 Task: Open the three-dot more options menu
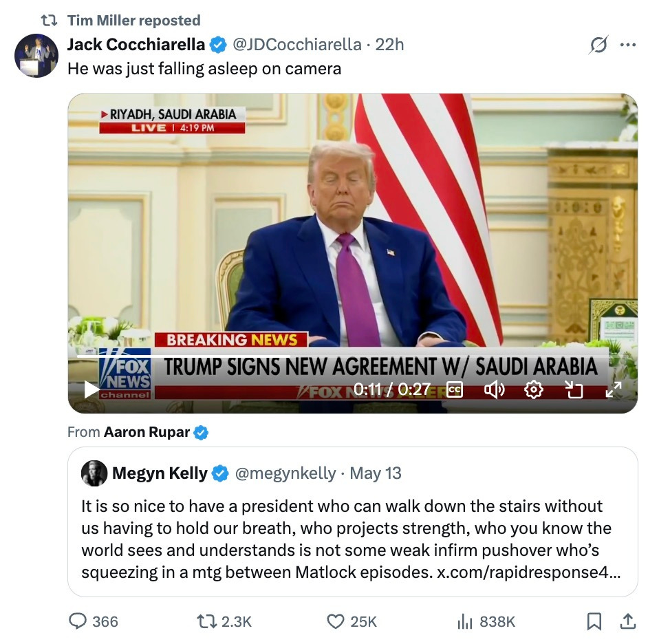coord(628,45)
